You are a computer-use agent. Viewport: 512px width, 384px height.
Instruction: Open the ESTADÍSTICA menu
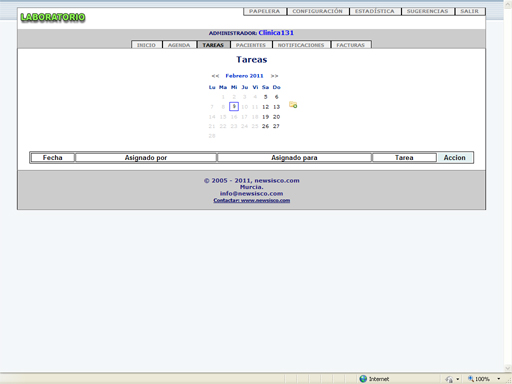(x=375, y=11)
